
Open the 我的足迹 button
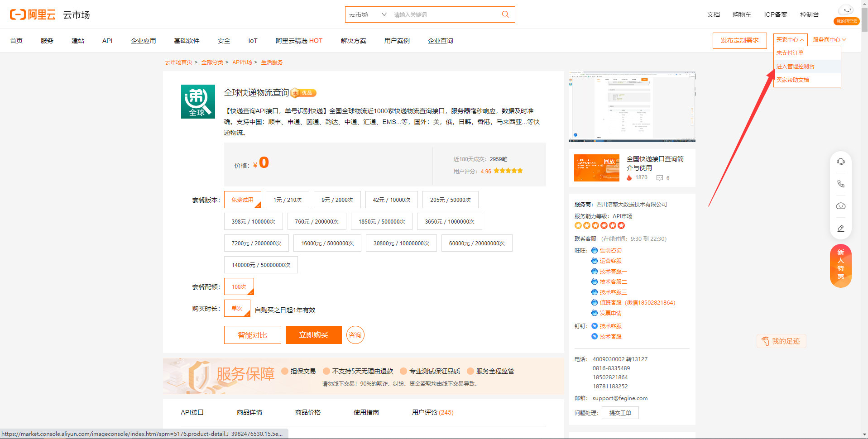pos(782,341)
